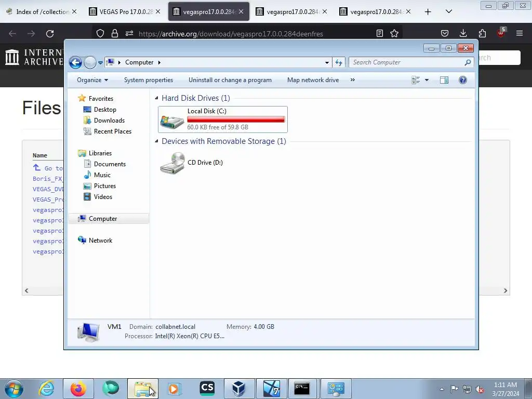Expand the address bar history dropdown
The height and width of the screenshot is (399, 532).
[327, 62]
